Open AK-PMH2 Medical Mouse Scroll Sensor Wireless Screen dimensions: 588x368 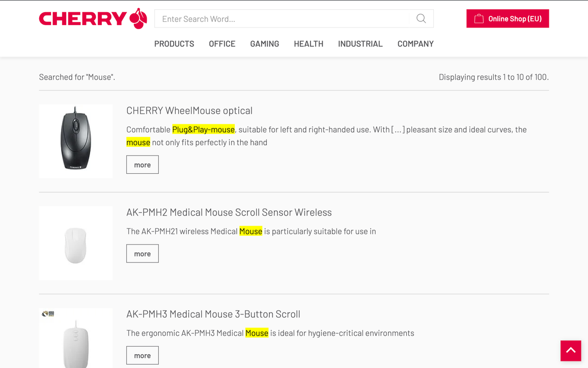[229, 213]
